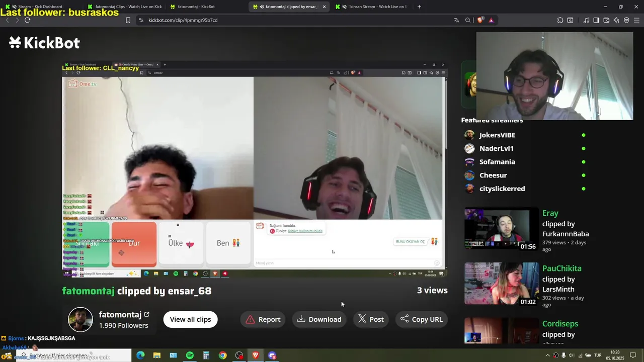Open Spotify from the taskbar
644x362 pixels.
click(190, 355)
